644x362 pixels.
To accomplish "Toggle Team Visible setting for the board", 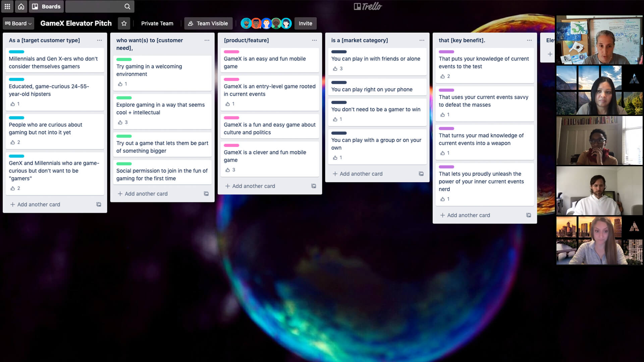I will (x=208, y=23).
